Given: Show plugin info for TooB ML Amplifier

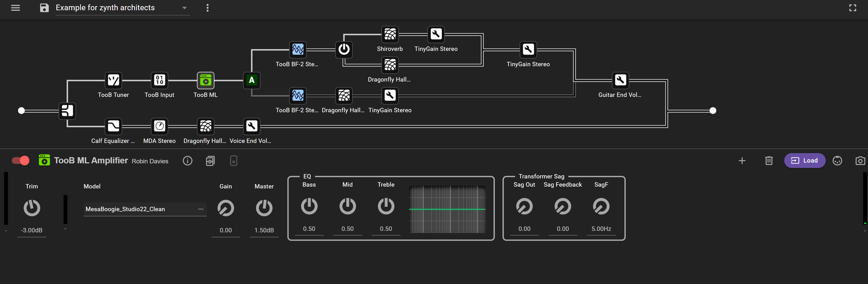Looking at the screenshot, I should pos(188,161).
